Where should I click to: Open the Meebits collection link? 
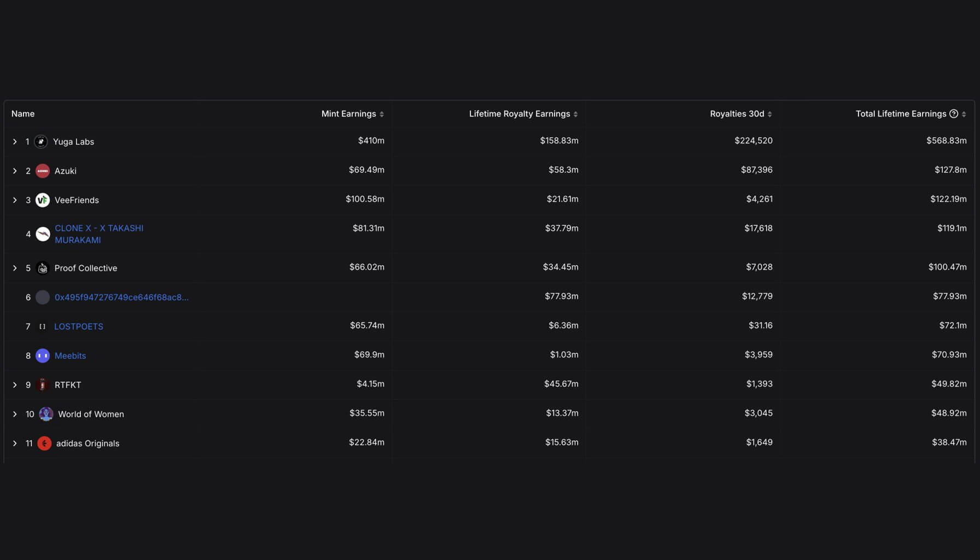point(70,355)
